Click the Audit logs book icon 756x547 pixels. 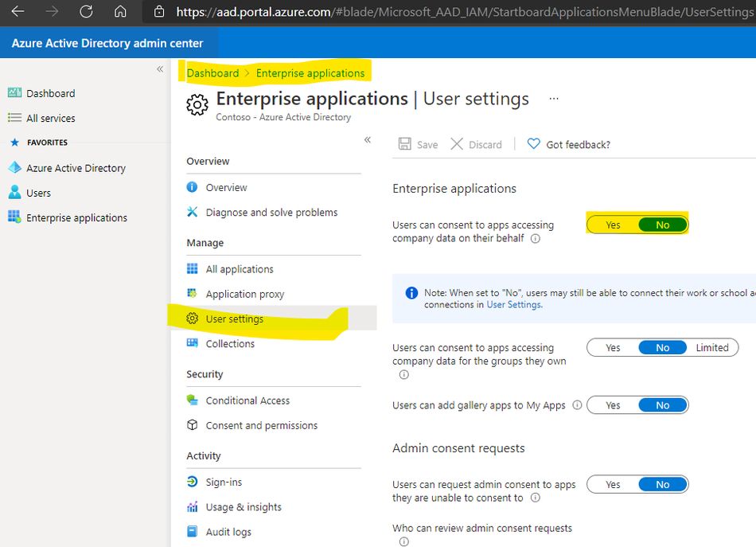(192, 531)
